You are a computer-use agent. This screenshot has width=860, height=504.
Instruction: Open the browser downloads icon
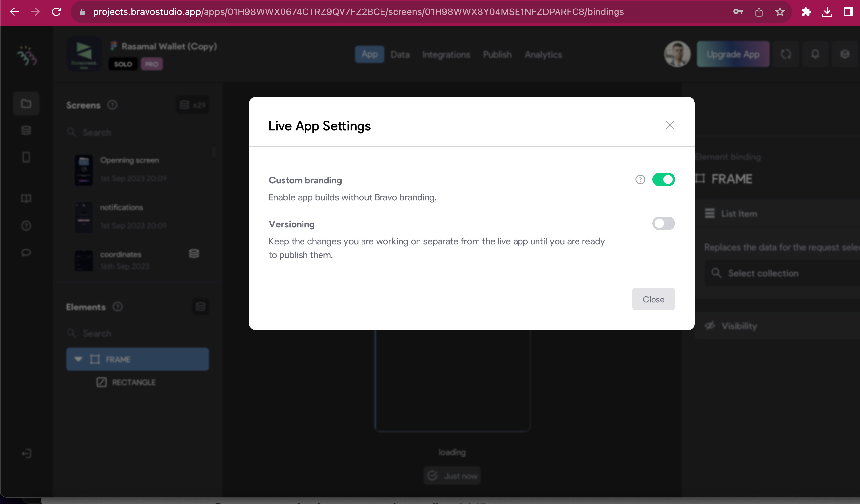click(x=827, y=12)
